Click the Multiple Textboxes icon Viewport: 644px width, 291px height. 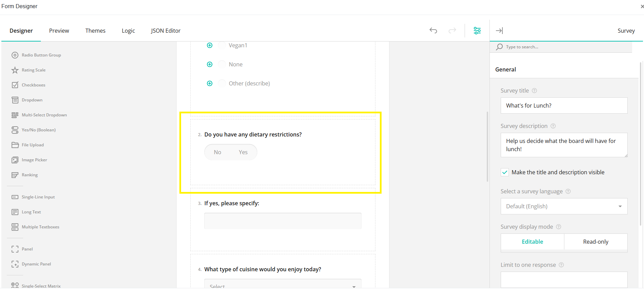pyautogui.click(x=15, y=227)
